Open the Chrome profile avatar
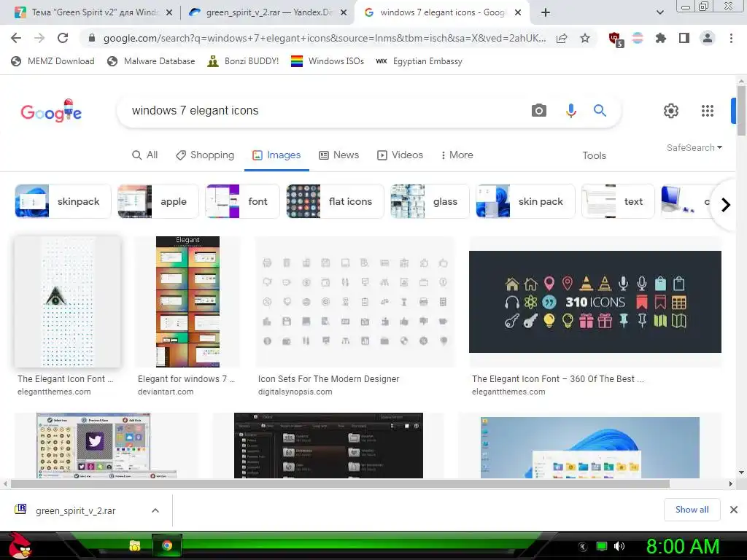The height and width of the screenshot is (560, 747). point(708,38)
